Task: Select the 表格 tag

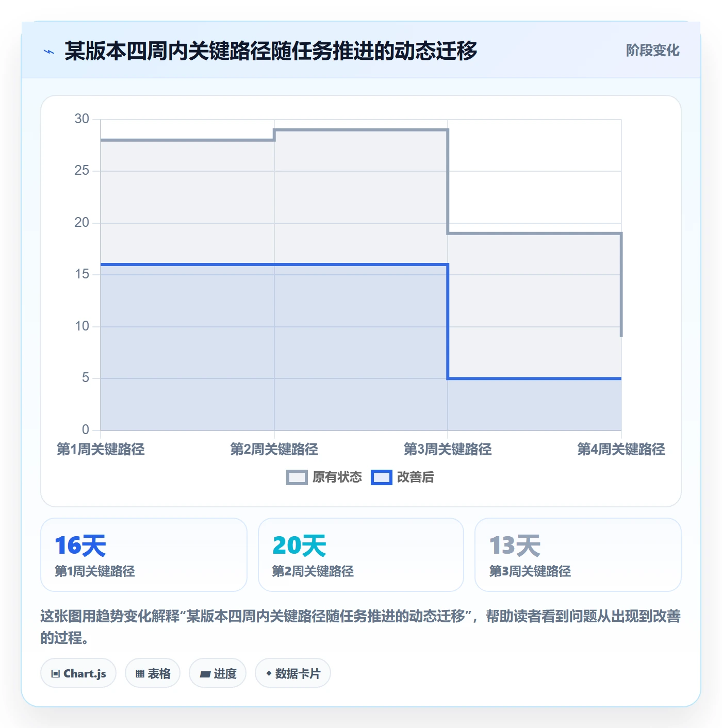Action: 153,673
